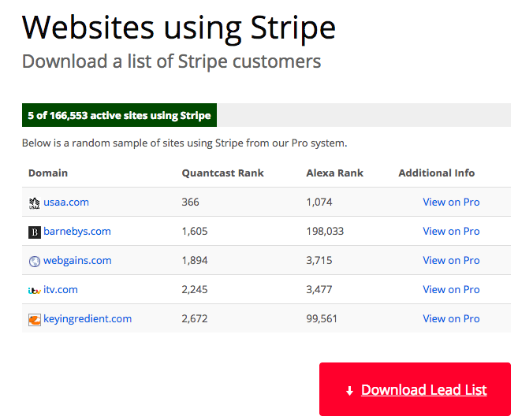
Task: Click the webgains.com globe favicon
Action: pyautogui.click(x=35, y=262)
